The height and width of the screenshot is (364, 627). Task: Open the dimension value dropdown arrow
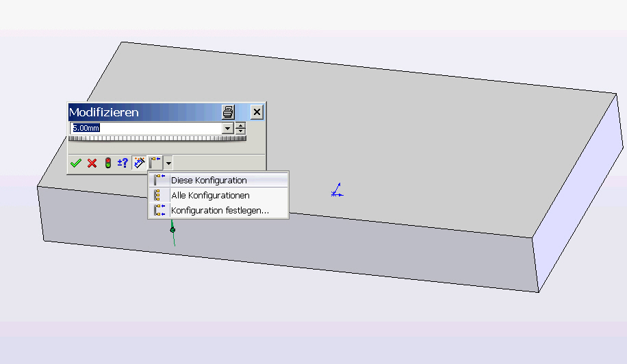[227, 128]
